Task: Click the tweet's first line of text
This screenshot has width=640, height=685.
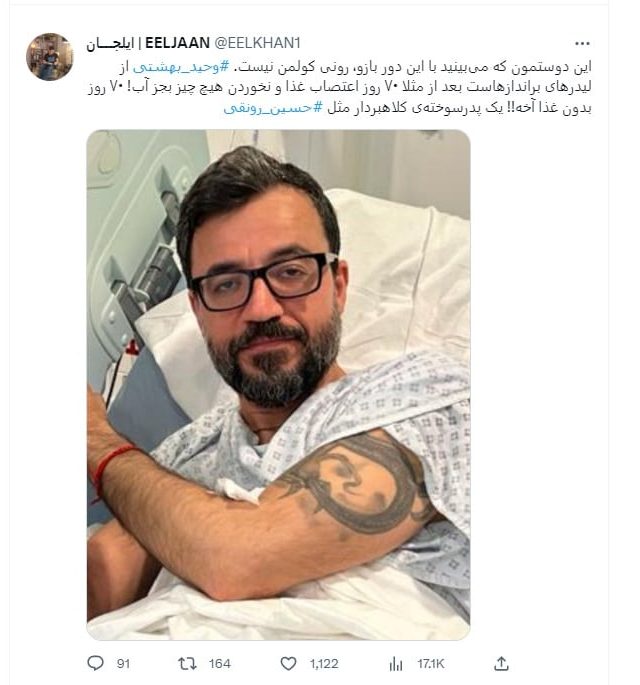Action: click(x=356, y=67)
